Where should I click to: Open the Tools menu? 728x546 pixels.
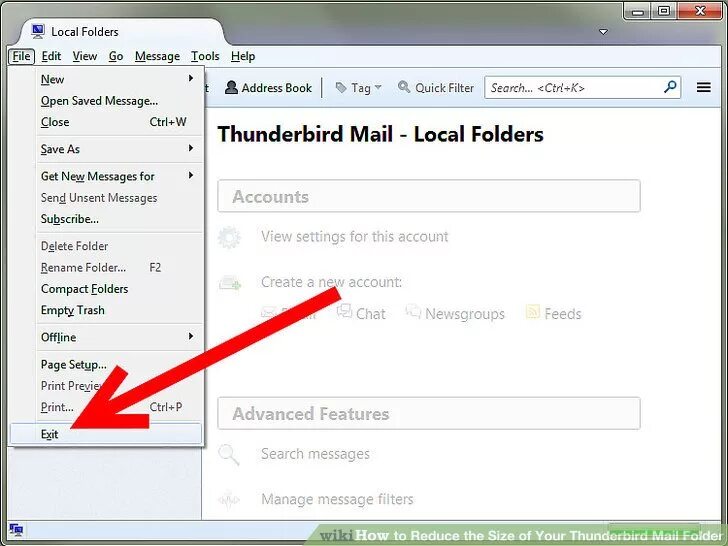tap(205, 56)
